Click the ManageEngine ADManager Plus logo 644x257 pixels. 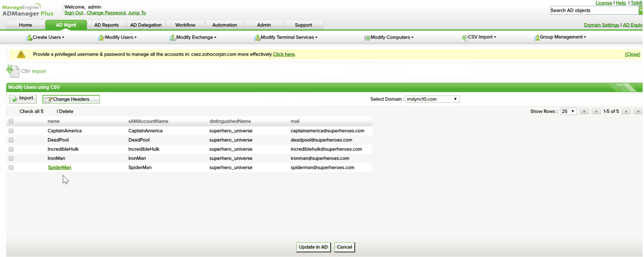tap(28, 10)
